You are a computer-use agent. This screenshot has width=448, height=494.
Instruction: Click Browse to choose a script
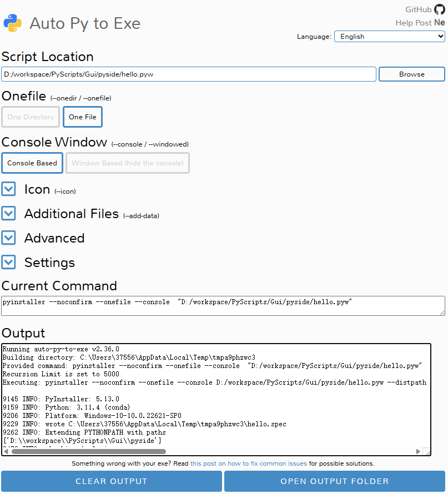[x=412, y=74]
